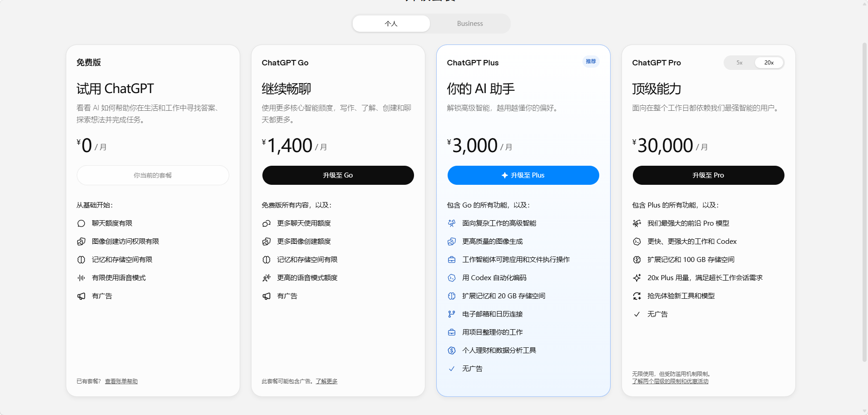Switch to the Business plans tab
The height and width of the screenshot is (415, 868).
coord(470,24)
